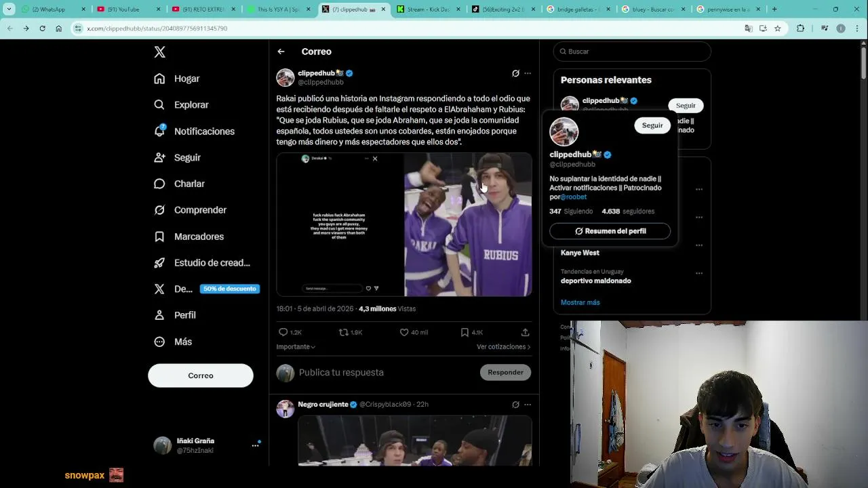This screenshot has height=488, width=868.
Task: Expand Ver cotizaciones chevron link
Action: pos(504,347)
